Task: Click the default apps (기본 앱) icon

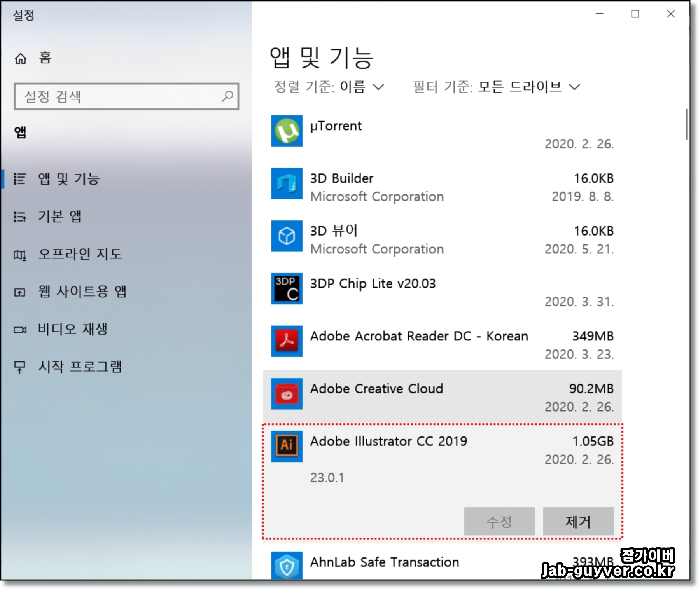Action: pyautogui.click(x=20, y=216)
